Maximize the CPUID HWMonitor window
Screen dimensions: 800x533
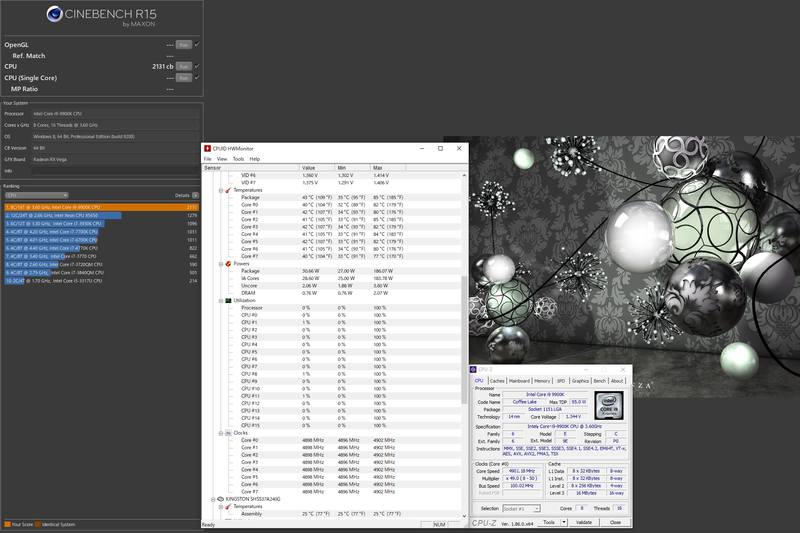[440, 148]
